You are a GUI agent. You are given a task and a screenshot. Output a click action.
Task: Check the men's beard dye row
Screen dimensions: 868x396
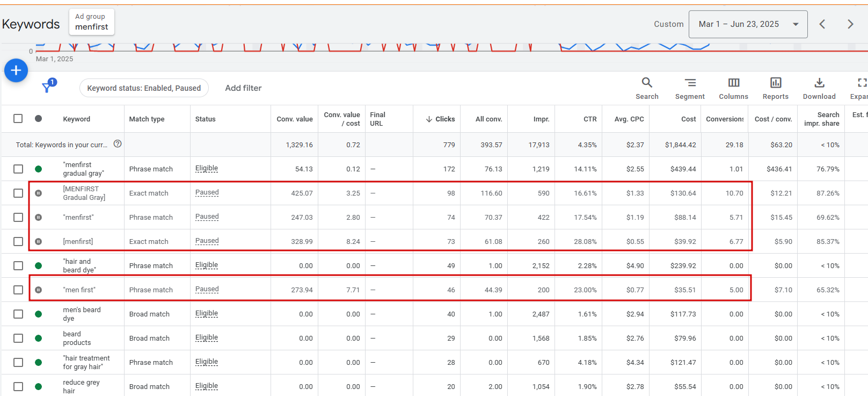coord(18,314)
